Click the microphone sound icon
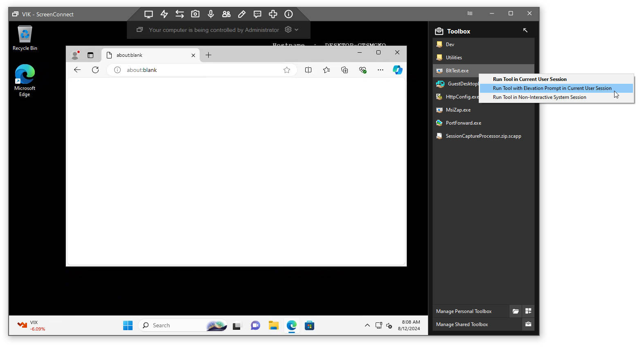Screen dimensions: 644x351 click(x=211, y=14)
